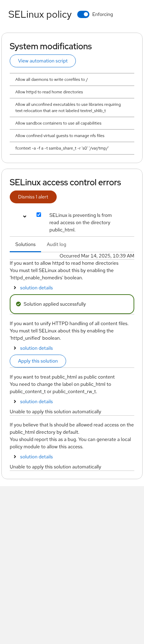Open solution details for public_content label
This screenshot has height=644, width=144.
tap(37, 401)
